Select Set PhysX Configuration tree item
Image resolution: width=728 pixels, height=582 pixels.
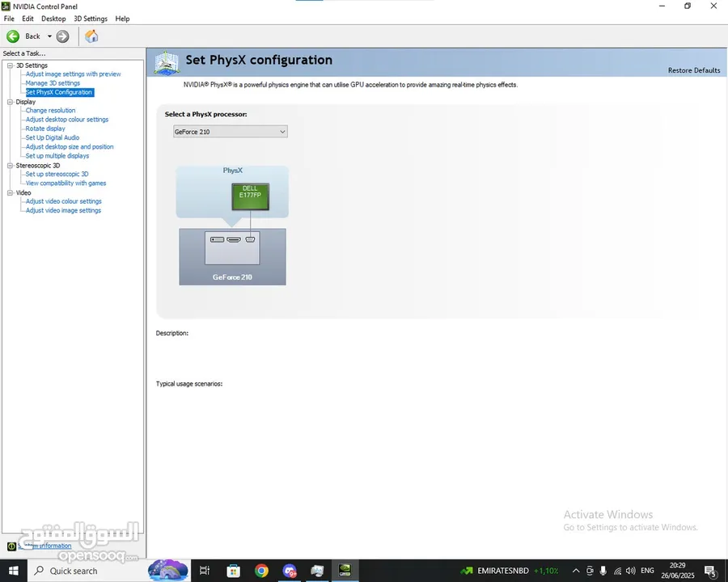point(59,92)
